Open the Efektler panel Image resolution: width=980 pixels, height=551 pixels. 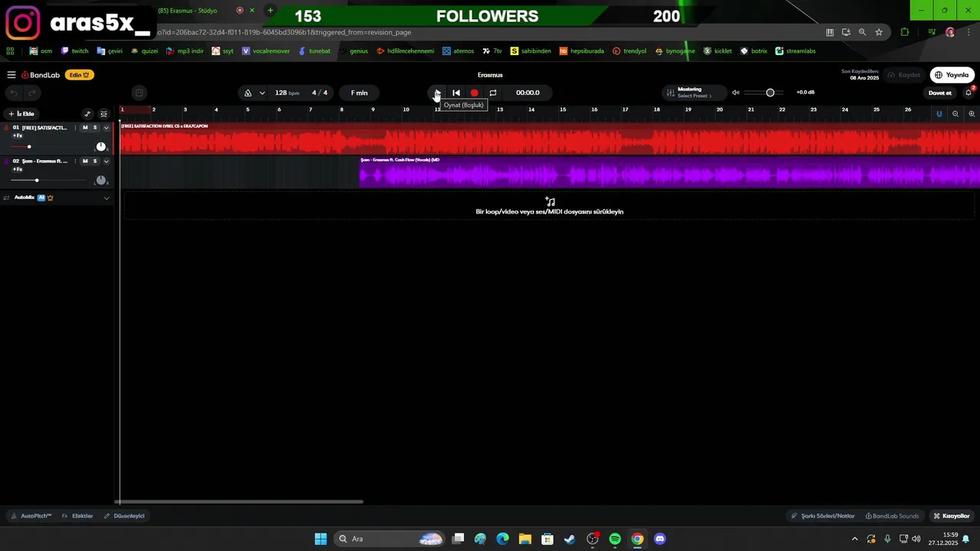pyautogui.click(x=77, y=516)
